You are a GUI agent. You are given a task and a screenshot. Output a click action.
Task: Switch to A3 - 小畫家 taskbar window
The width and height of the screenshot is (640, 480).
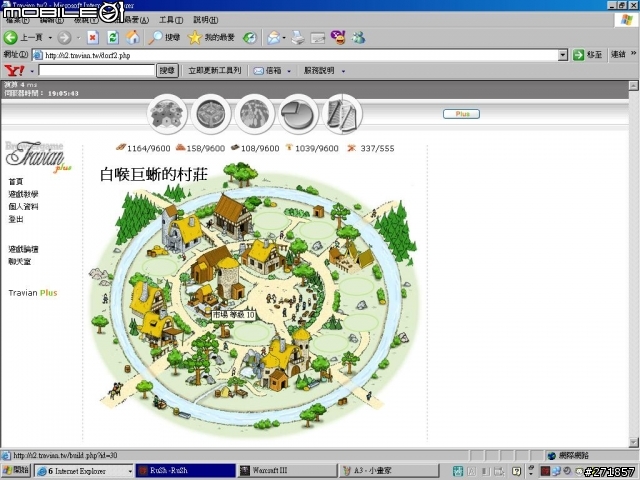389,471
